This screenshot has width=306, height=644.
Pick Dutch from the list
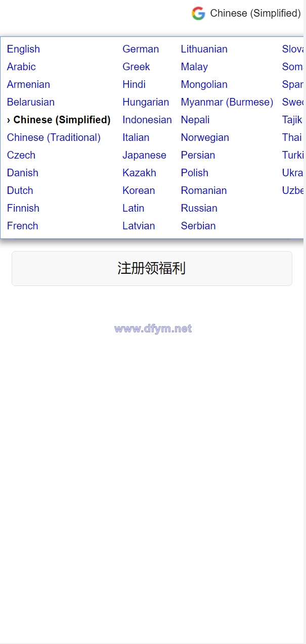tap(20, 190)
